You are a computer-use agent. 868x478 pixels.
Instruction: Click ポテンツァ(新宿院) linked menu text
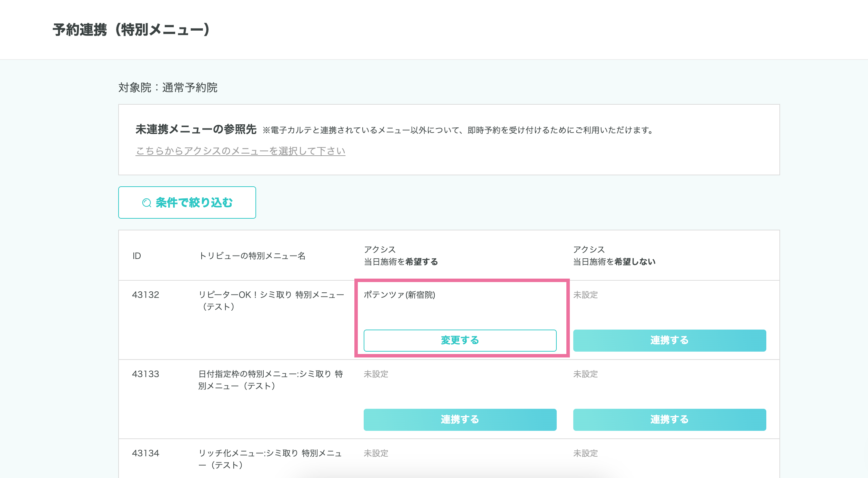click(x=399, y=295)
